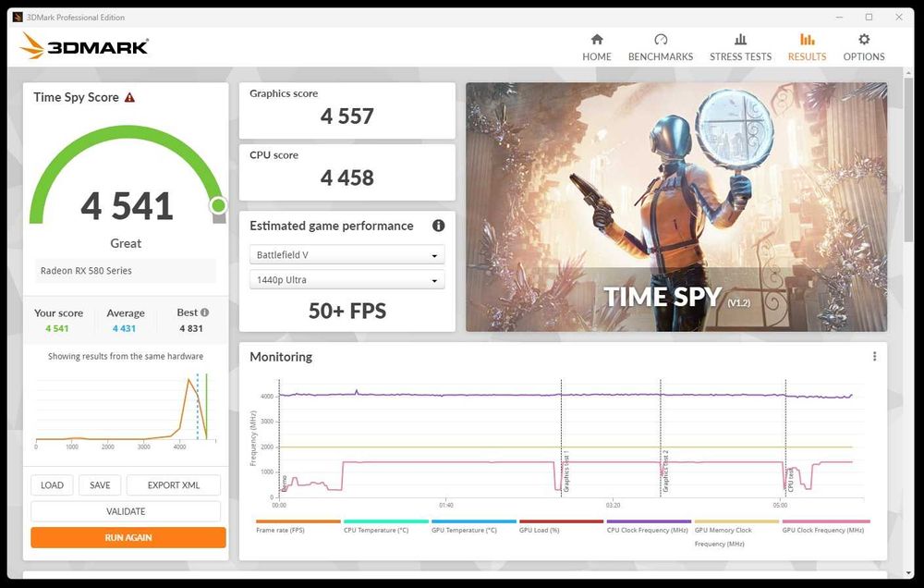Click the 3DMark logo
Image resolution: width=924 pixels, height=588 pixels.
84,46
